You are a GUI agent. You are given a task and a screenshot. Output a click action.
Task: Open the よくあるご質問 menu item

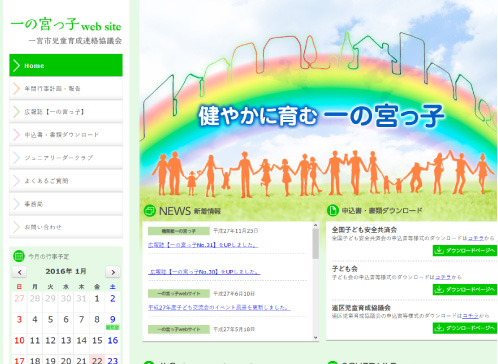coord(66,181)
